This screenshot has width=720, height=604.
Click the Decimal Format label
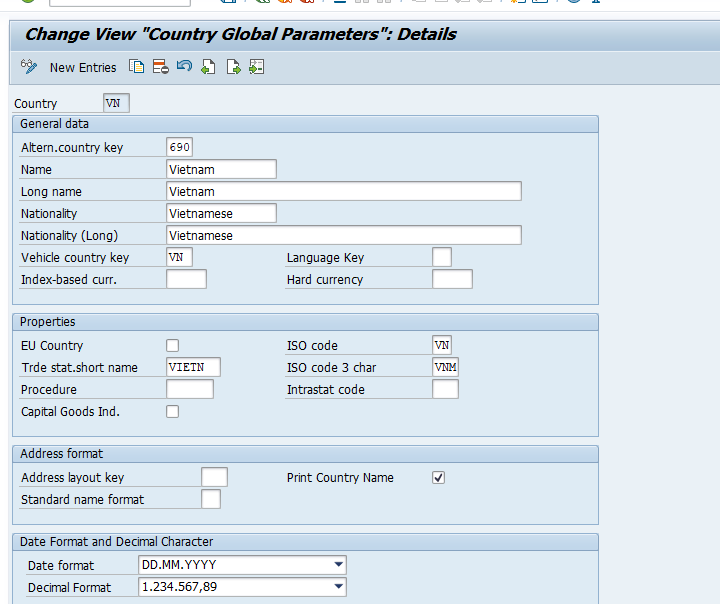(69, 587)
